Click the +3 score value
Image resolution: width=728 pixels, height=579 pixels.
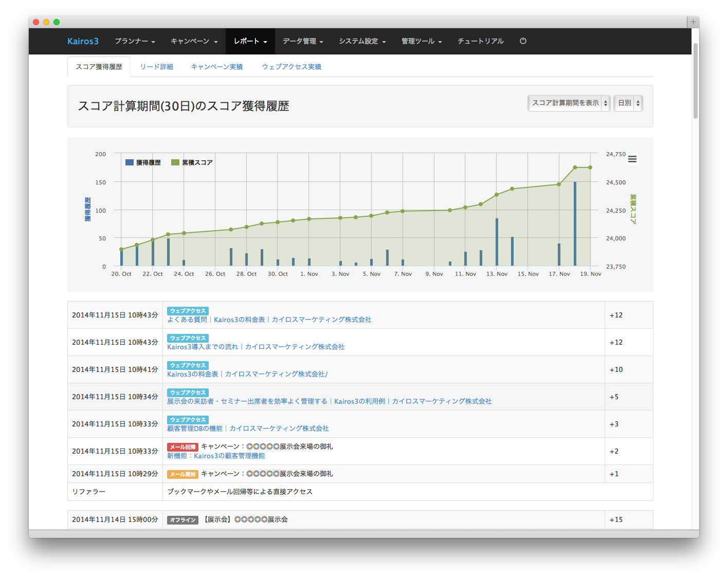point(614,424)
